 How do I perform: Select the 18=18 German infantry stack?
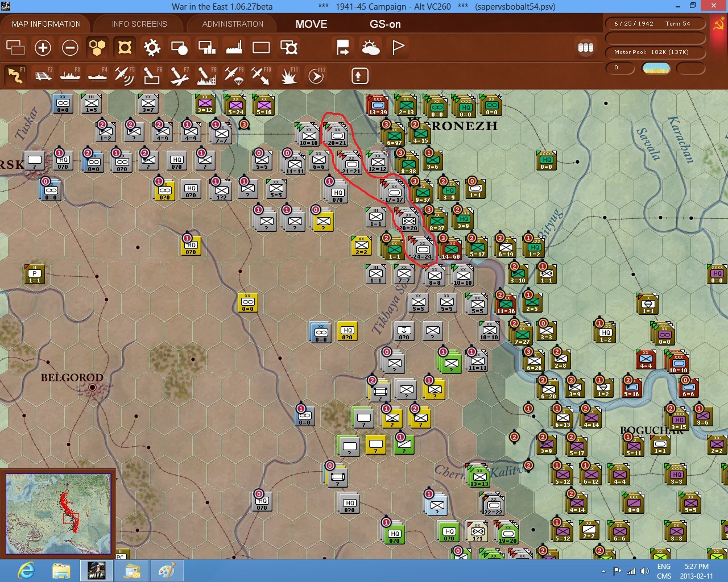point(308,135)
